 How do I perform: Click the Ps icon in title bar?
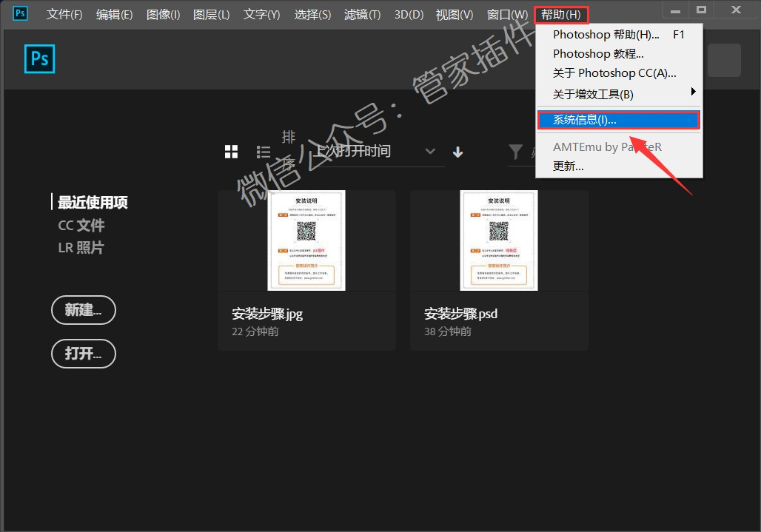click(20, 13)
